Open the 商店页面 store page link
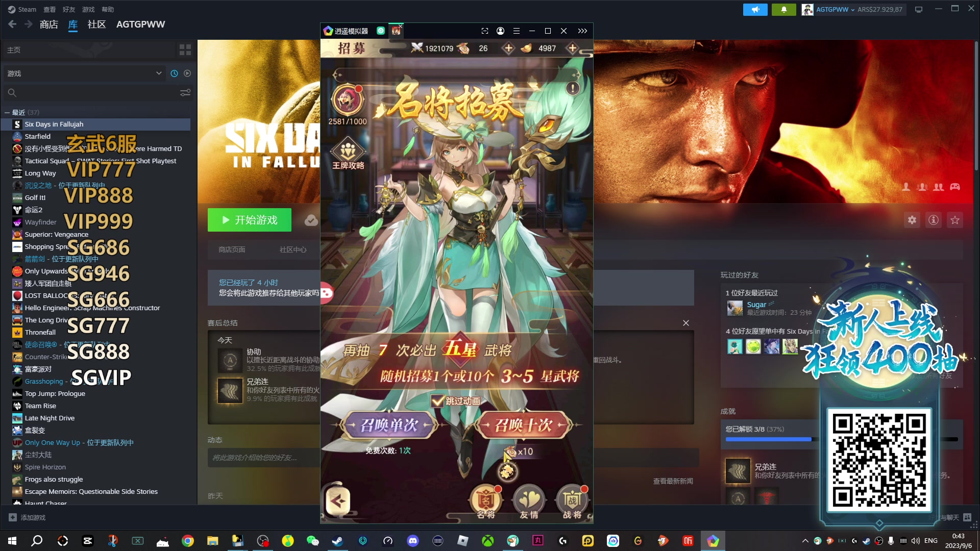Viewport: 980px width, 551px height. [232, 249]
